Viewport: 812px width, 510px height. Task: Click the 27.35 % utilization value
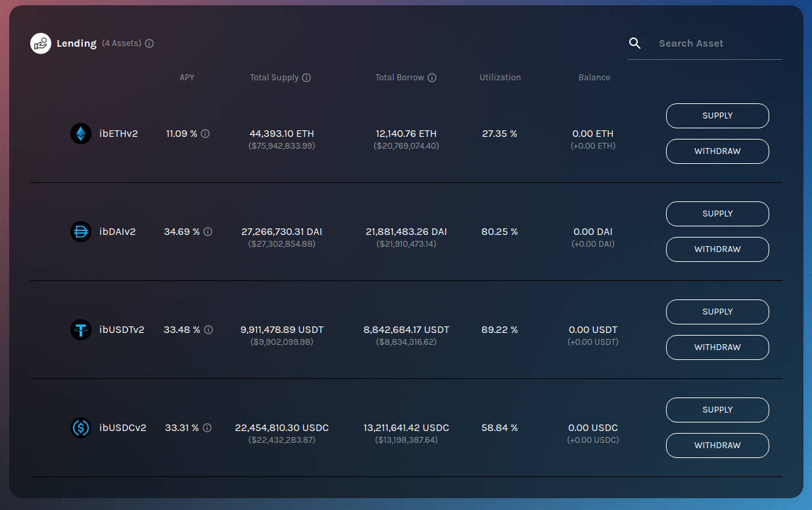click(500, 134)
